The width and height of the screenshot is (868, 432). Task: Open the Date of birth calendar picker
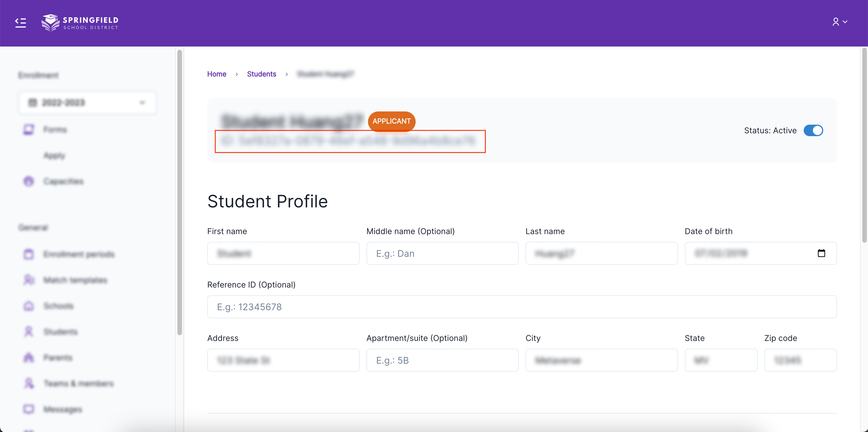(x=821, y=253)
